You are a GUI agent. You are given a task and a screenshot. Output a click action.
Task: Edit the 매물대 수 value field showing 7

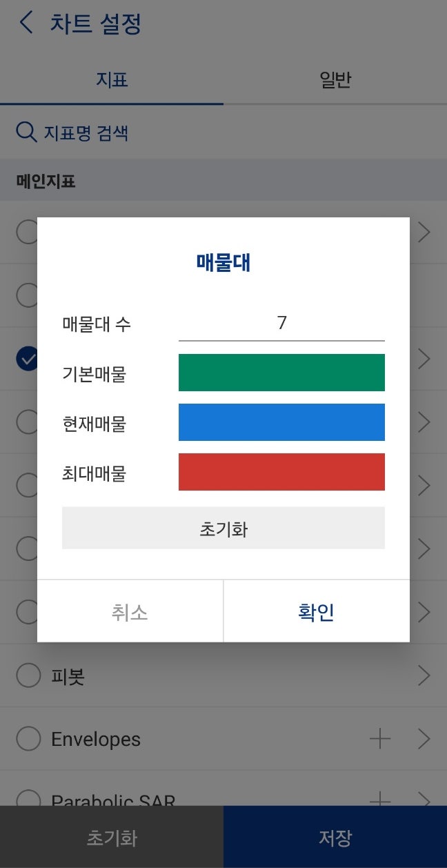tap(281, 323)
